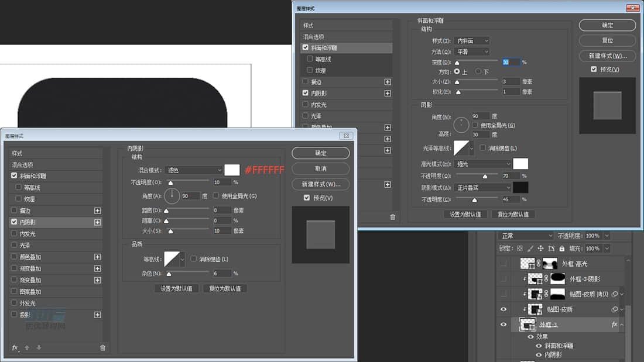
Task: Click the mask link icon on layer 外框-高光
Action: click(x=539, y=264)
